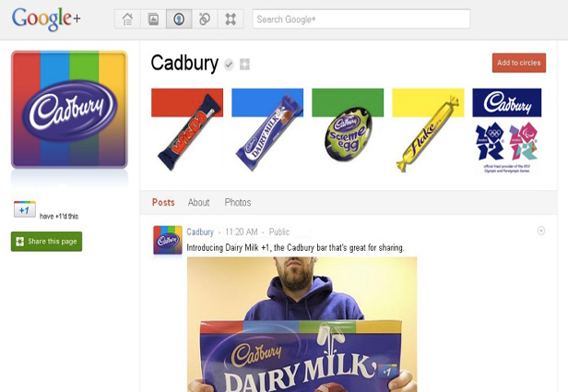This screenshot has width=568, height=392.
Task: Click the Public visibility label on post
Action: tap(278, 232)
